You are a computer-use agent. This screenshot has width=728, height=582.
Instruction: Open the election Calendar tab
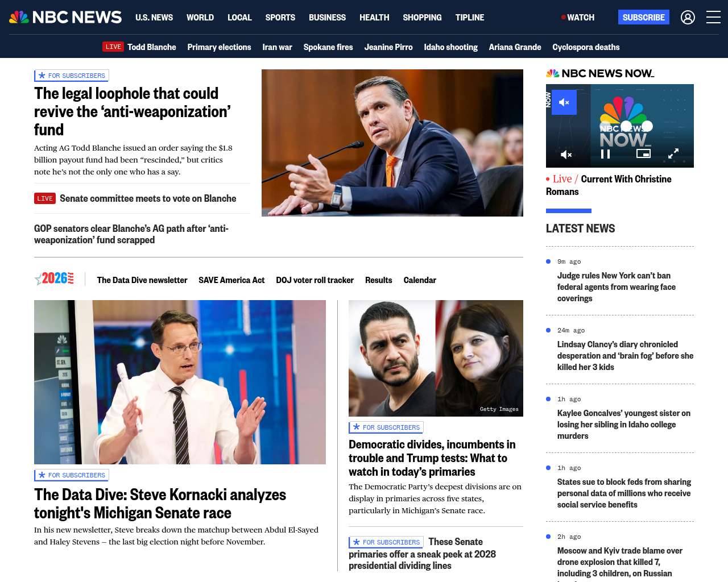tap(420, 280)
